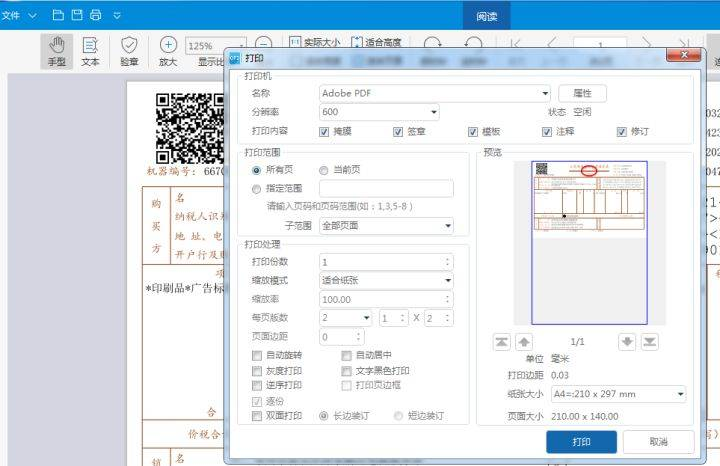Click the 逐份 collate checkbox
Screen dimensions: 720x466
[x=257, y=402]
